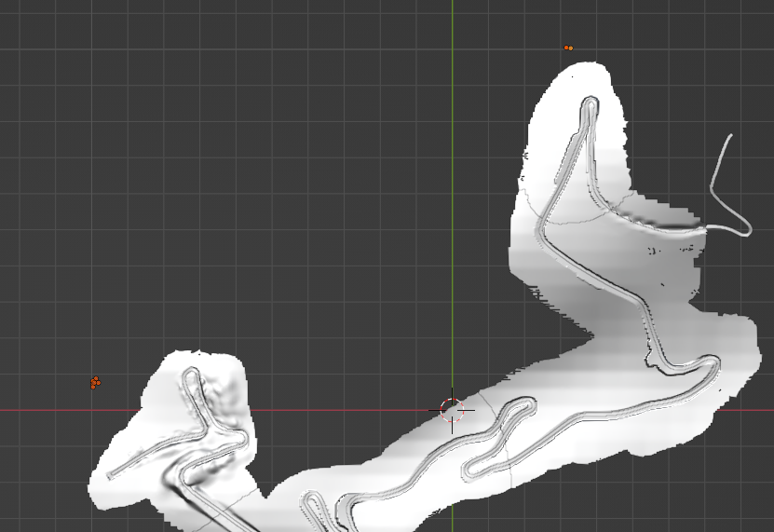Screen dimensions: 774x532
Task: Click the hooked lower end of the thin curve
Action: 745,230
